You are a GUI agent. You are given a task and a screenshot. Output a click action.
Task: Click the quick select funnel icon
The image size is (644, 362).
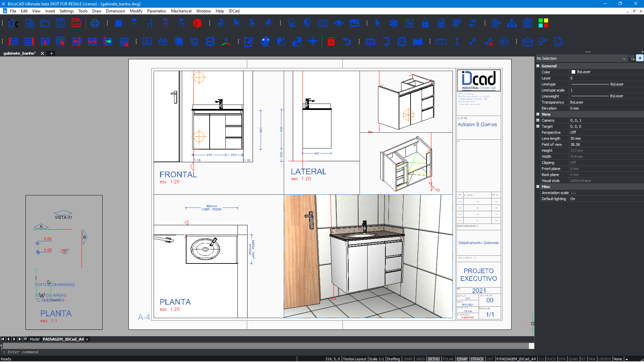pyautogui.click(x=632, y=58)
